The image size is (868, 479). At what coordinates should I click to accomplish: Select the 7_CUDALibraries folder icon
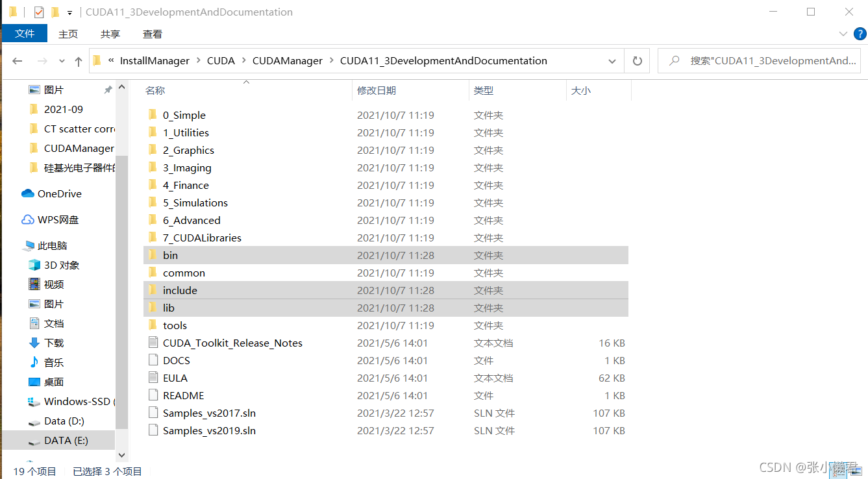coord(153,238)
